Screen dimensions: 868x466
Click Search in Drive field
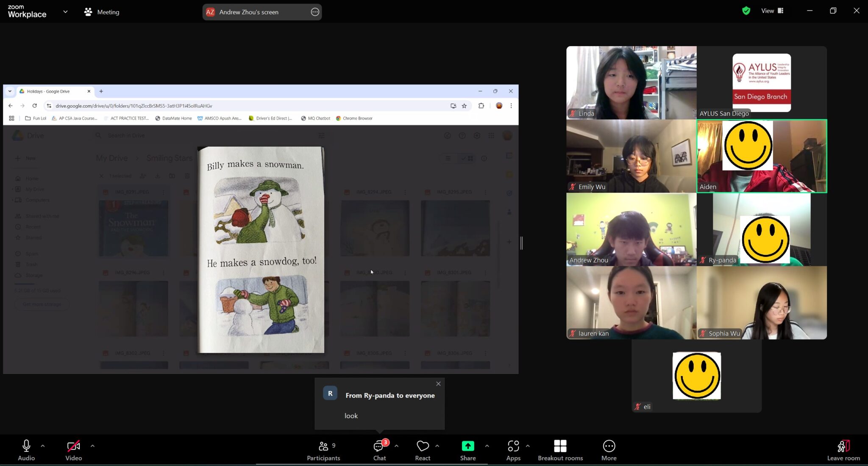pyautogui.click(x=210, y=135)
